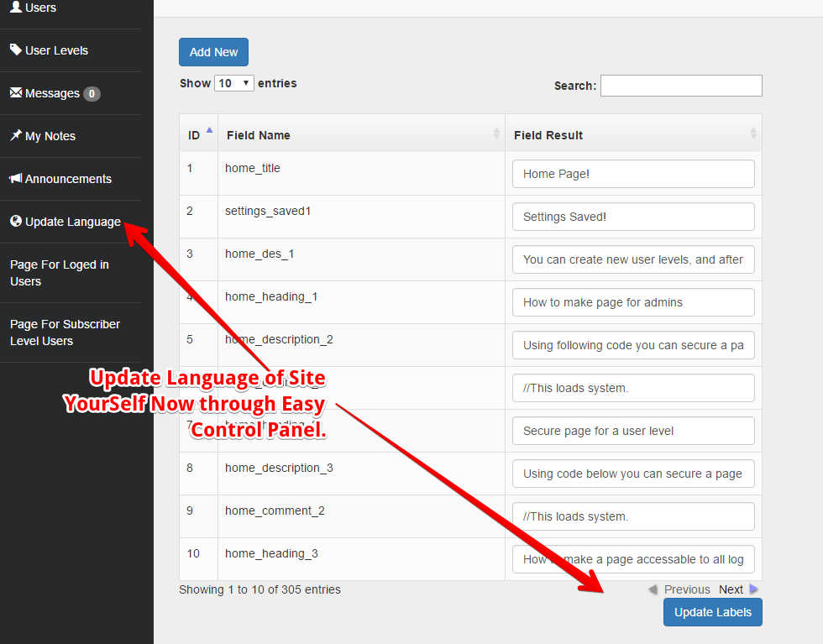Edit the home_title field result box
Viewport: 823px width, 644px height.
pos(633,174)
